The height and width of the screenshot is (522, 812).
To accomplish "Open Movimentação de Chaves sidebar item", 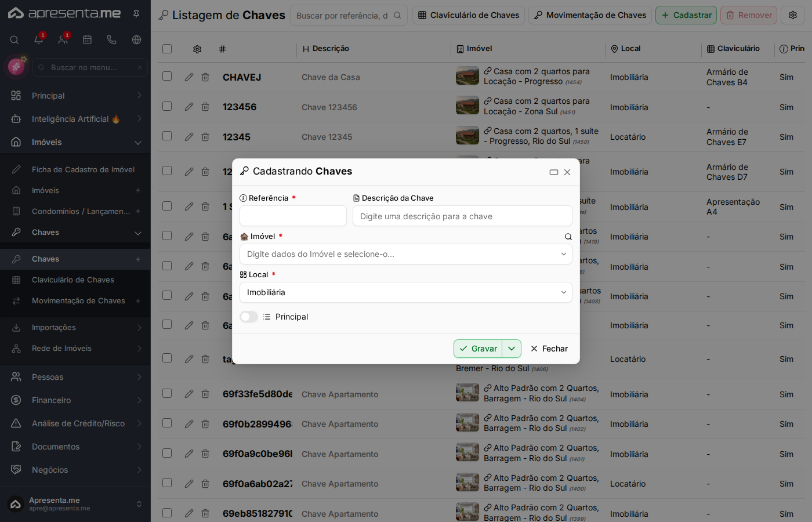I will 75,301.
